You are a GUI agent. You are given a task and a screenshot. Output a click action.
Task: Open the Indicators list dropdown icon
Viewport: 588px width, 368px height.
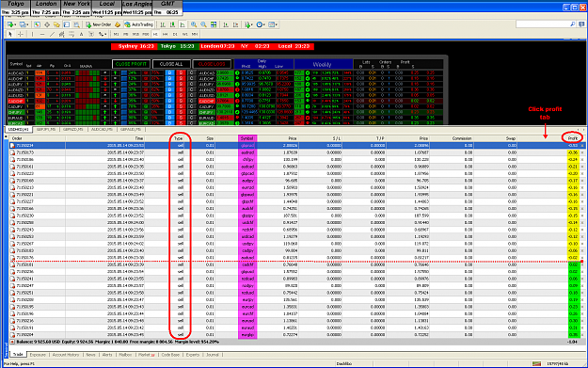tap(248, 24)
